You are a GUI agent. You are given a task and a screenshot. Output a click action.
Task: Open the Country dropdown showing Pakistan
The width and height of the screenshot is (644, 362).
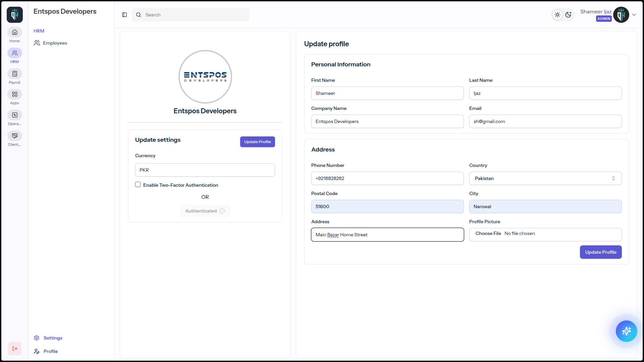545,178
